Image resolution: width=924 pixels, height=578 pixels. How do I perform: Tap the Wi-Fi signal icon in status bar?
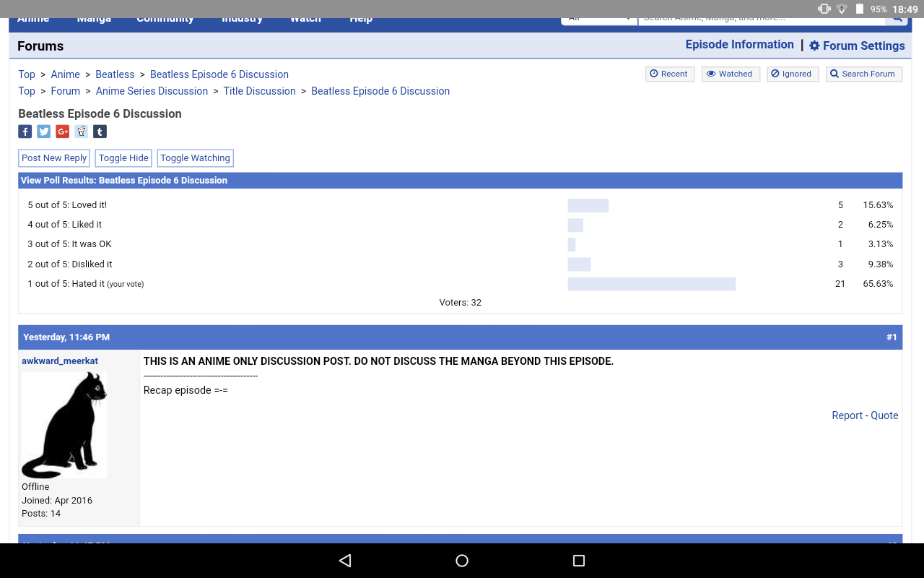click(x=842, y=9)
